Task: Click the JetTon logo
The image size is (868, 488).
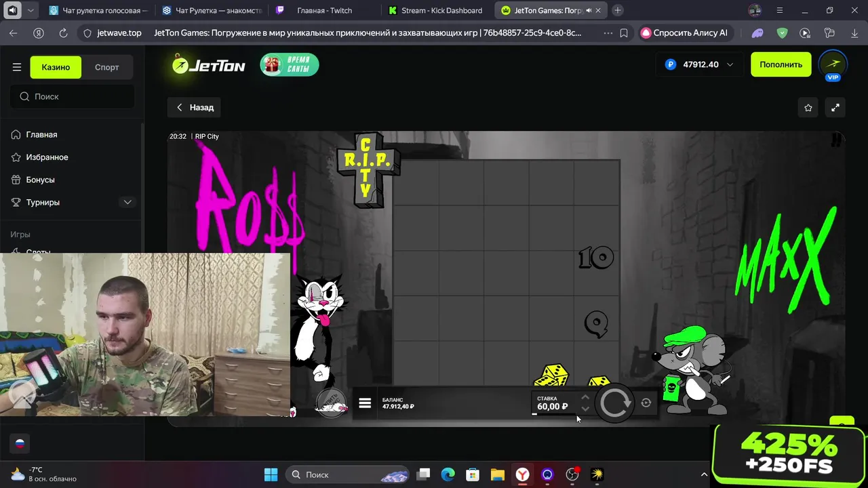Action: click(x=208, y=65)
